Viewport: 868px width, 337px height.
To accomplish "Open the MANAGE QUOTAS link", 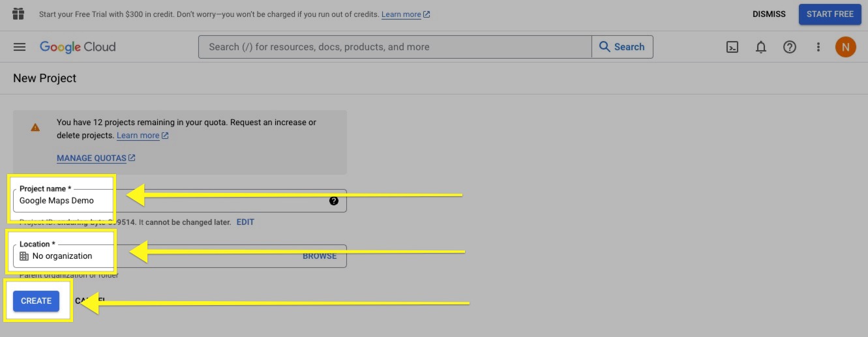I will [96, 158].
